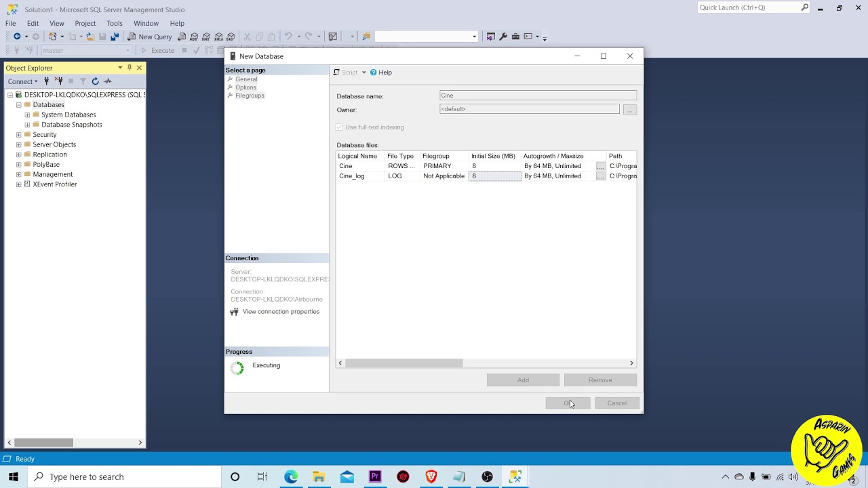Expand the Management node
Viewport: 868px width, 488px height.
[x=19, y=175]
